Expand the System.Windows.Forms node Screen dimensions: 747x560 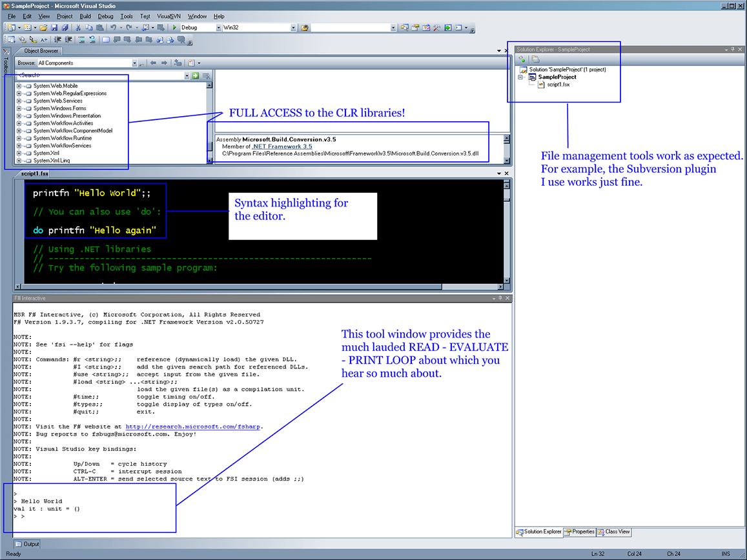(x=19, y=108)
